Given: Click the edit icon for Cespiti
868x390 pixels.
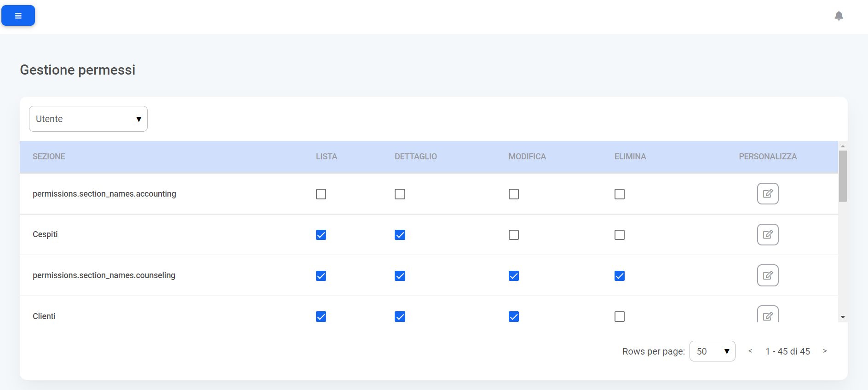Looking at the screenshot, I should coord(767,235).
